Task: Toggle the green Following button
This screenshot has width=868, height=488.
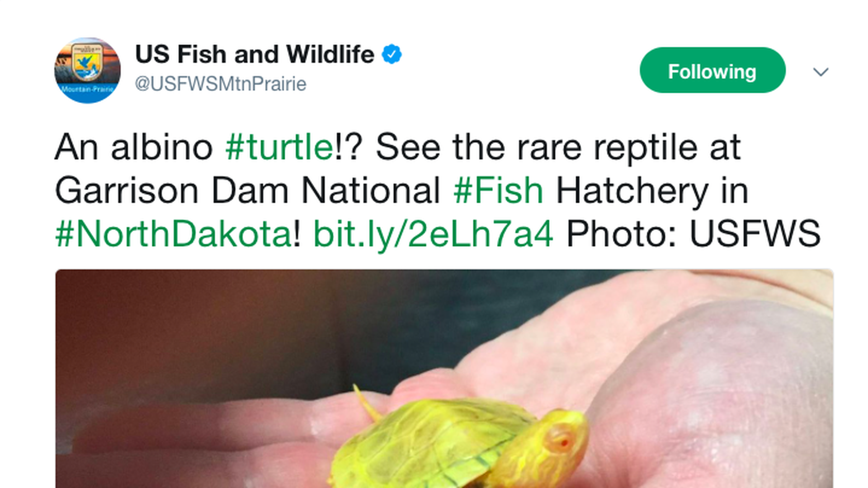Action: (x=712, y=70)
